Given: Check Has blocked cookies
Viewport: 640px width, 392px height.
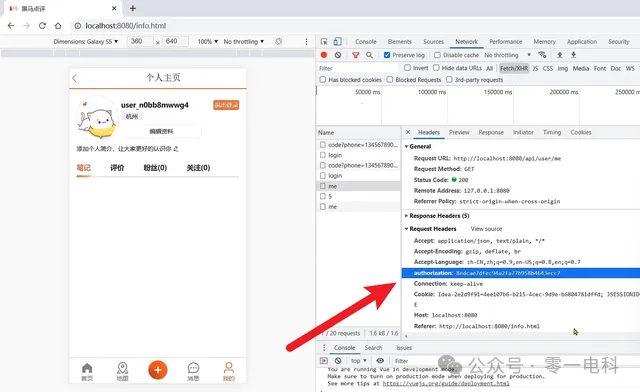Looking at the screenshot, I should click(323, 80).
